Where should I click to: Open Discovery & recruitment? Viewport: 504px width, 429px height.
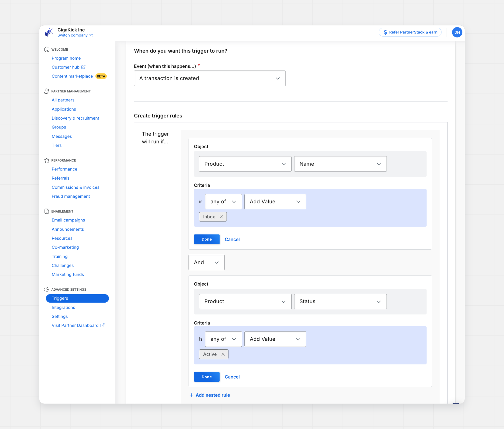[x=75, y=118]
